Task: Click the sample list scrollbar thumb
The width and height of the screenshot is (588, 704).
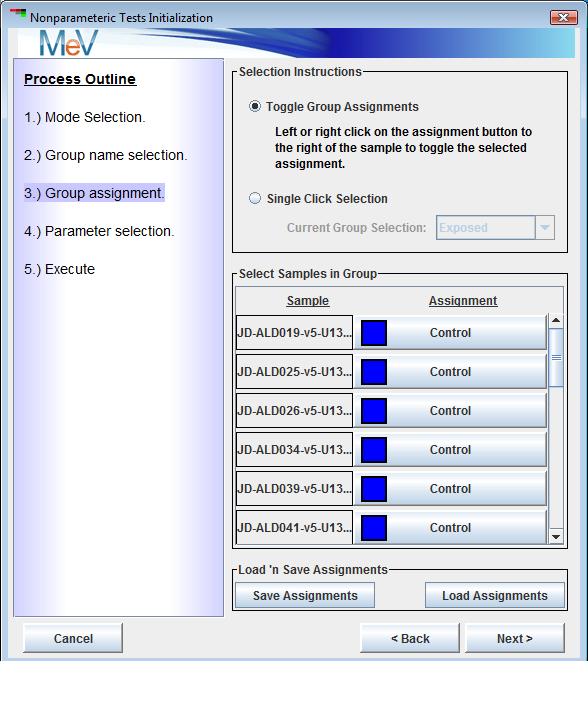Action: point(556,357)
